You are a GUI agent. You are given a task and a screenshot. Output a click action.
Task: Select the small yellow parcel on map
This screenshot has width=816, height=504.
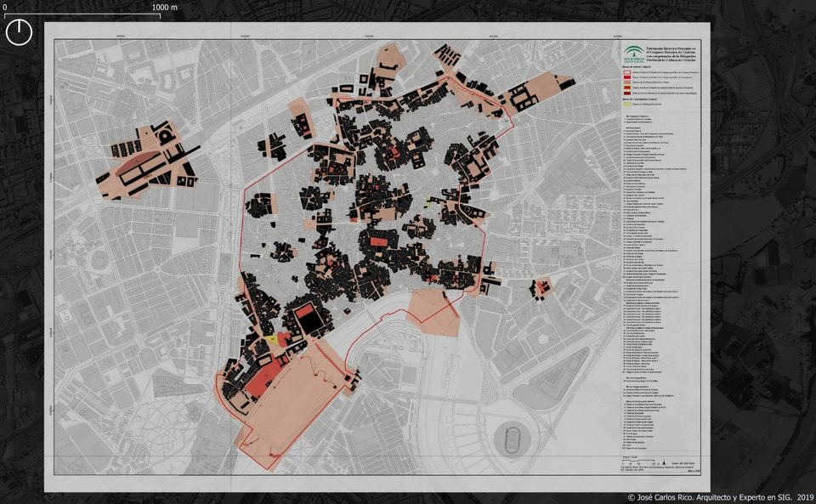[x=271, y=339]
